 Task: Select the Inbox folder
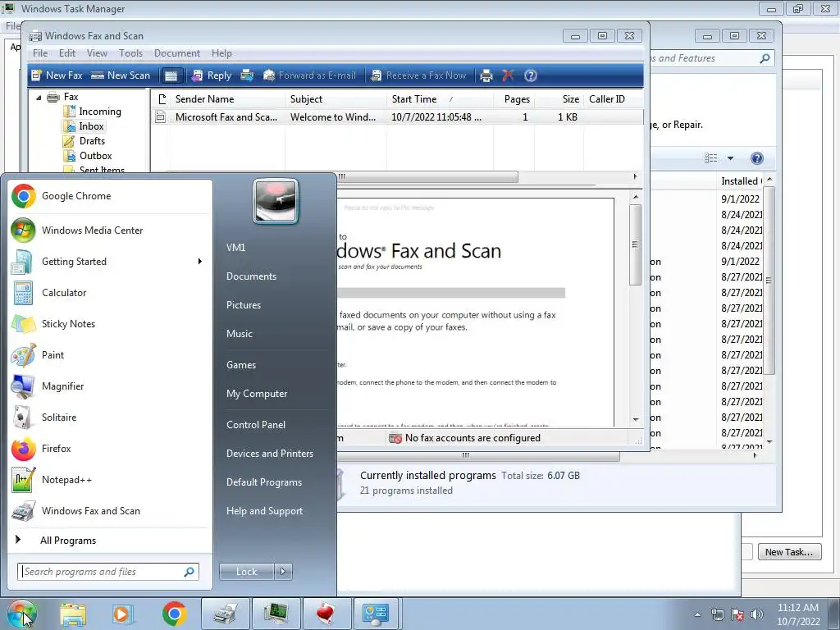[84, 126]
